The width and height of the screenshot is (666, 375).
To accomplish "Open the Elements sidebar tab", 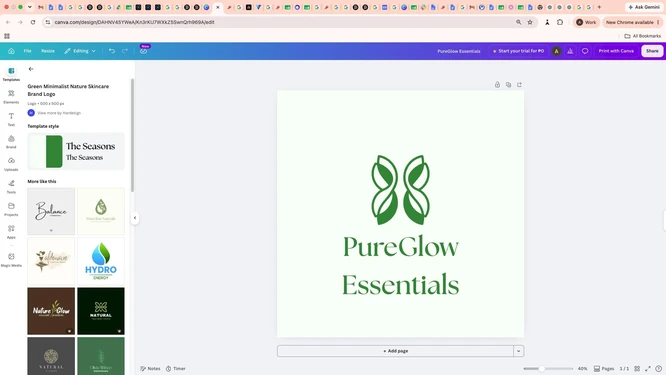I will click(x=11, y=96).
